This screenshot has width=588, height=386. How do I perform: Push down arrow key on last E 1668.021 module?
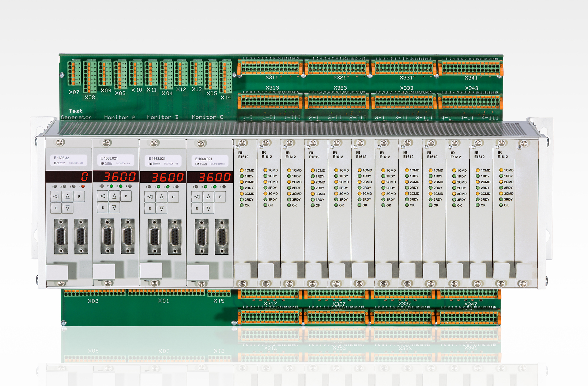point(209,208)
